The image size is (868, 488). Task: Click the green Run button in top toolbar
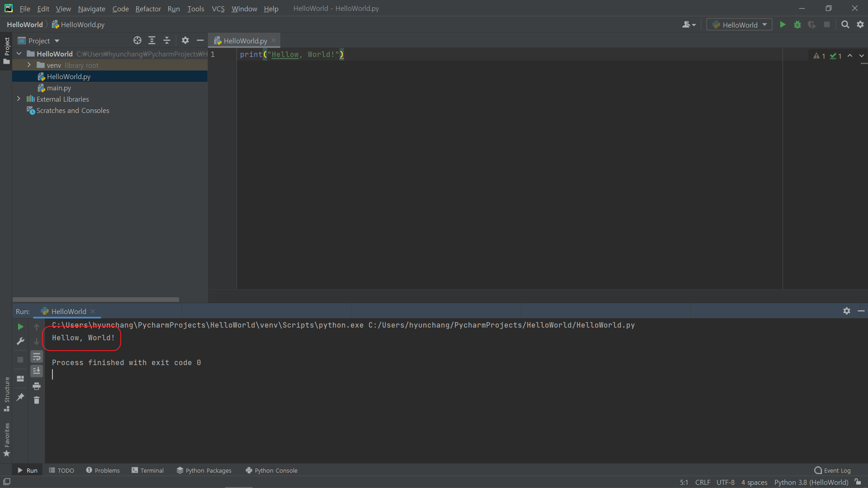(783, 25)
